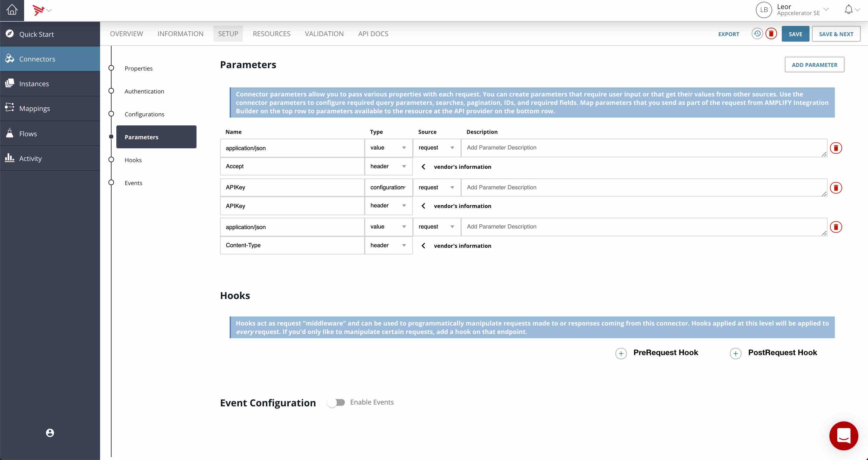The width and height of the screenshot is (868, 460).
Task: Open the VALIDATION tab
Action: click(x=324, y=34)
